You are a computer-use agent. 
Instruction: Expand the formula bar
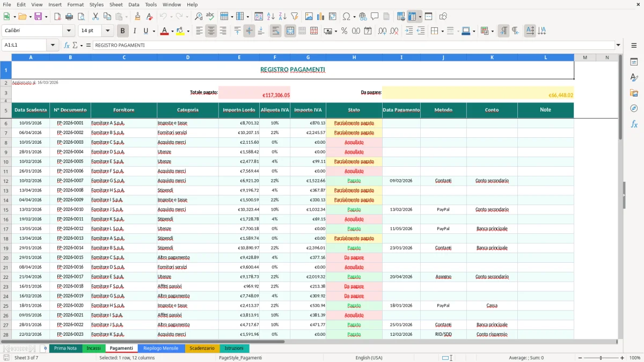618,45
